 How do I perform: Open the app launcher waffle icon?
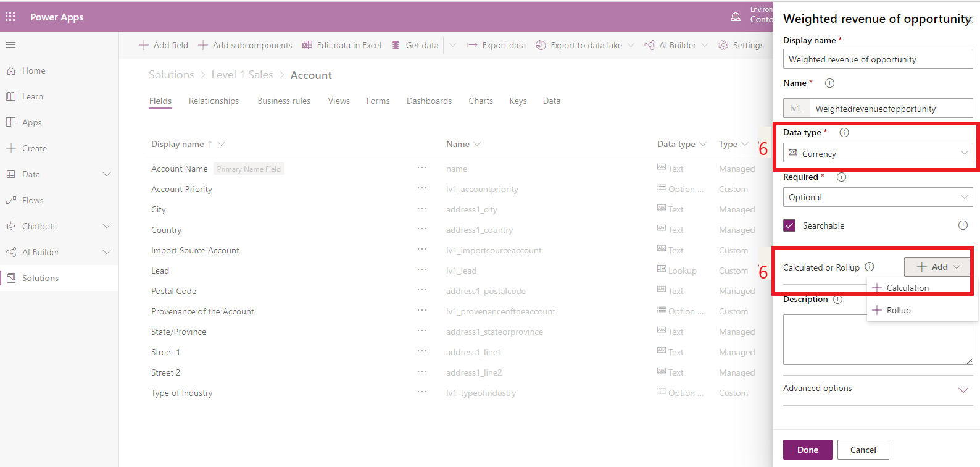pos(10,17)
